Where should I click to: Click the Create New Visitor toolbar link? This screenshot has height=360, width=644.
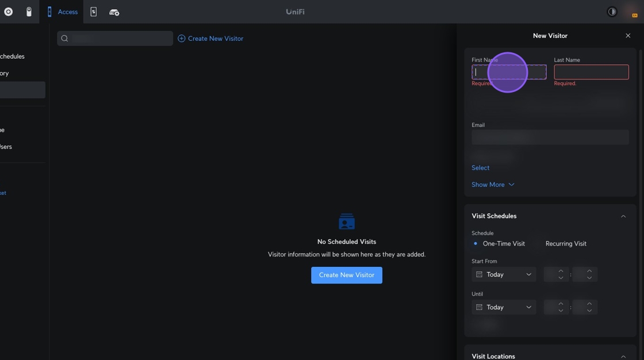tap(210, 39)
